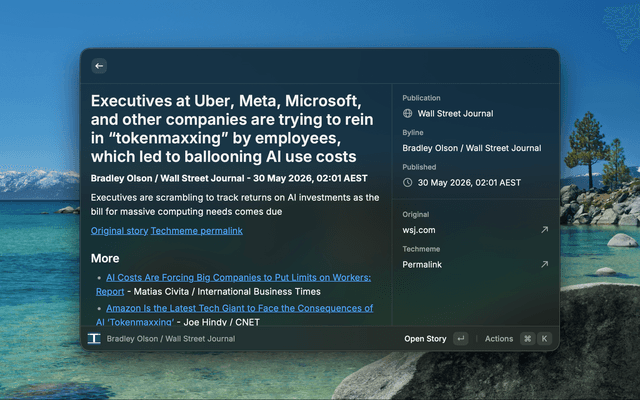Click Bradley Olson byline in sidebar
Viewport: 640px width, 400px height.
pos(472,148)
